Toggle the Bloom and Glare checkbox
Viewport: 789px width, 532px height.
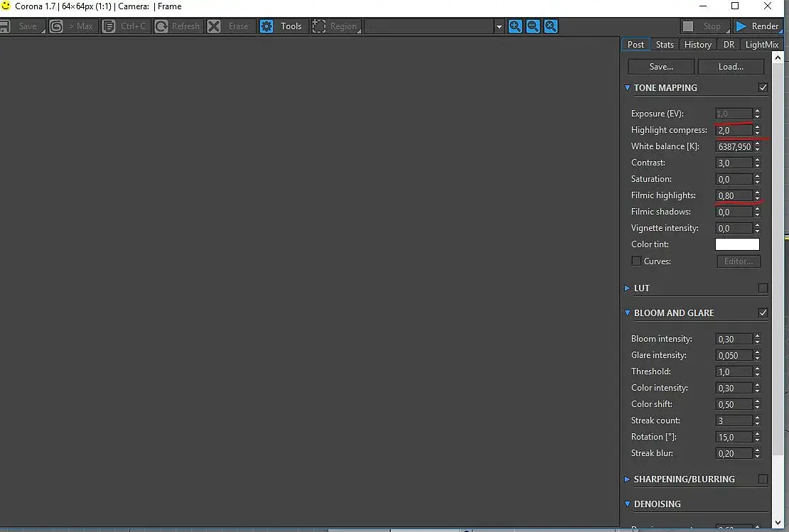[763, 313]
